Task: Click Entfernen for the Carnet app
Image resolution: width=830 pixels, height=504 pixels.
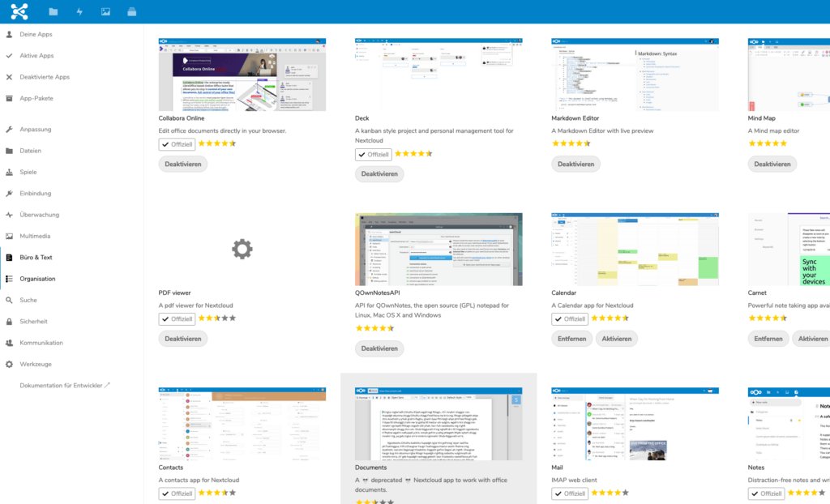Action: click(768, 339)
